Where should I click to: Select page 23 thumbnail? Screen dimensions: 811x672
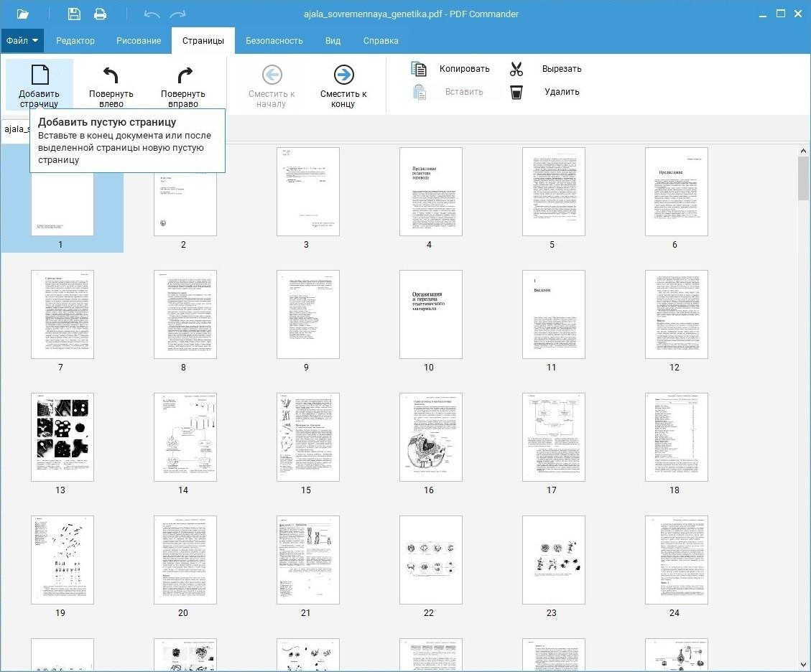[x=553, y=560]
